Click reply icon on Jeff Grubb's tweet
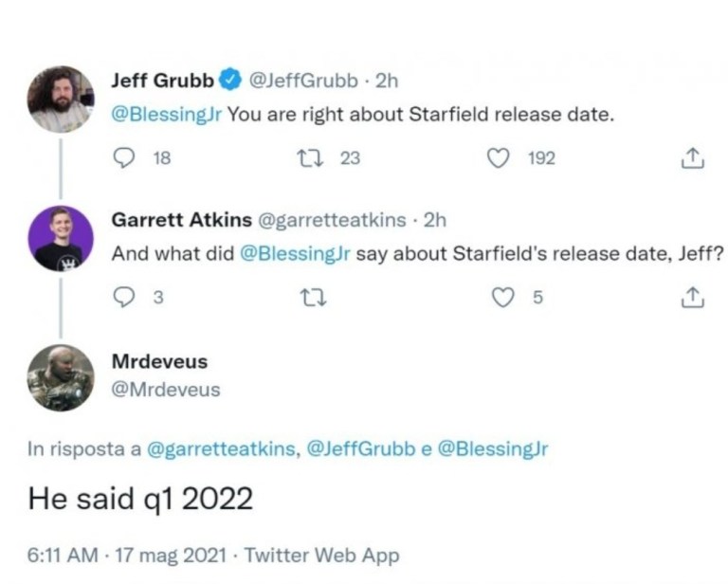728x584 pixels. (126, 158)
